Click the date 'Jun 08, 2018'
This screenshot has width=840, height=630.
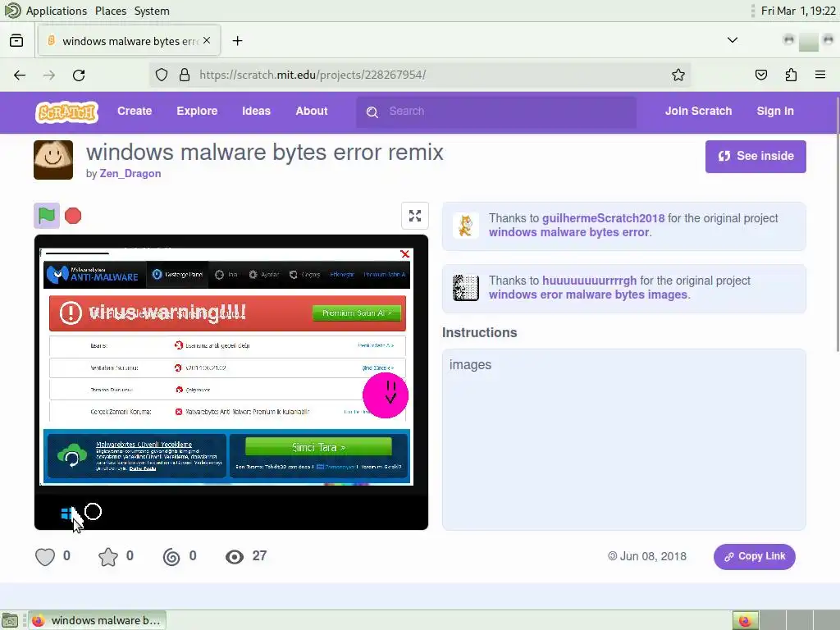[x=653, y=557]
